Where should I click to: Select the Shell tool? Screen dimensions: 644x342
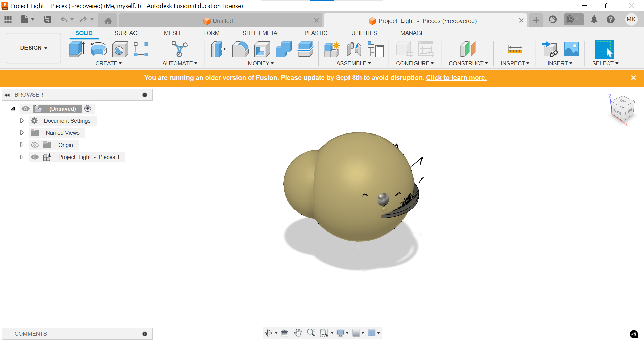click(262, 49)
